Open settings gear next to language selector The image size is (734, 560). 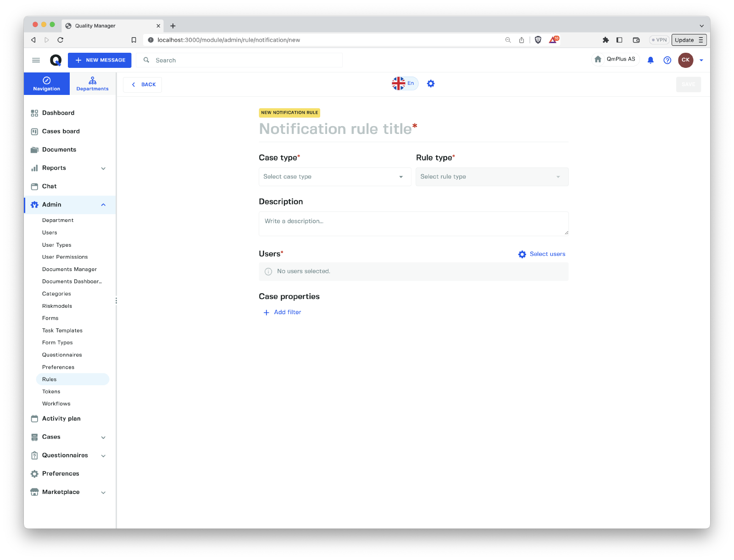click(430, 83)
